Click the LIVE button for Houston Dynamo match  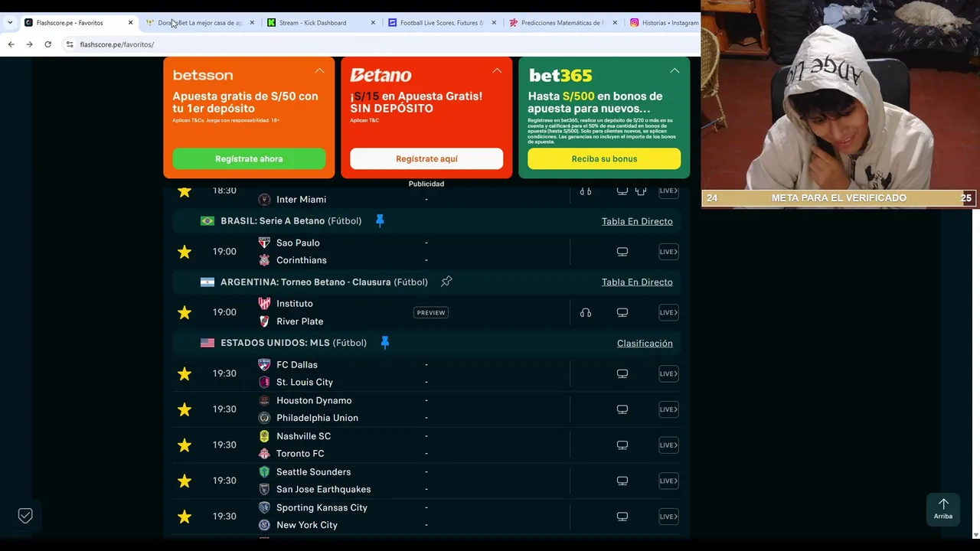pyautogui.click(x=668, y=409)
